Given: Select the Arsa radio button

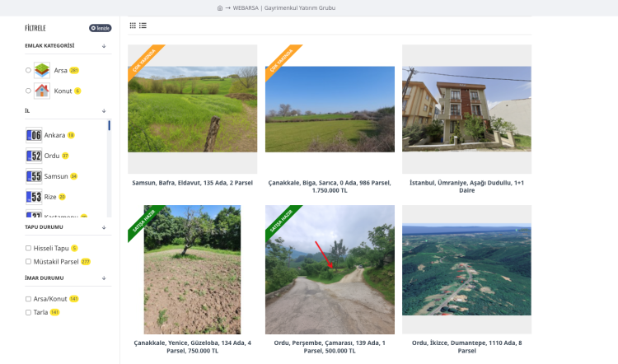Looking at the screenshot, I should (28, 70).
